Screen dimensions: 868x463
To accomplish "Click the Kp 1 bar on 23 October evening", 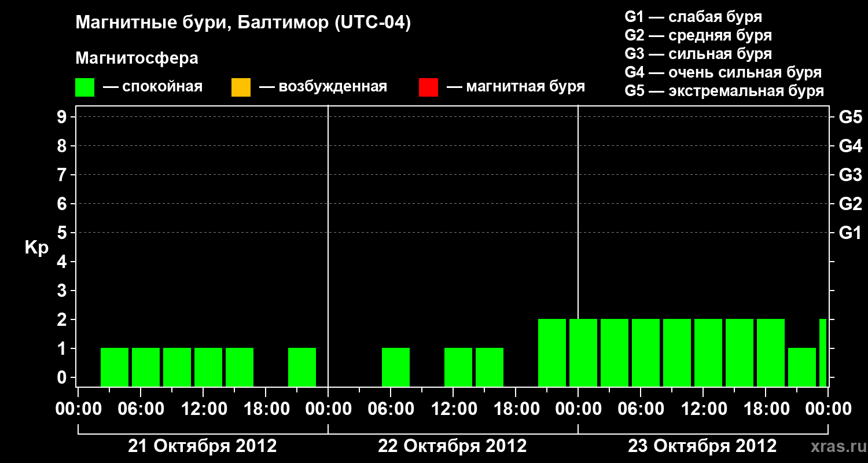I will click(x=802, y=367).
